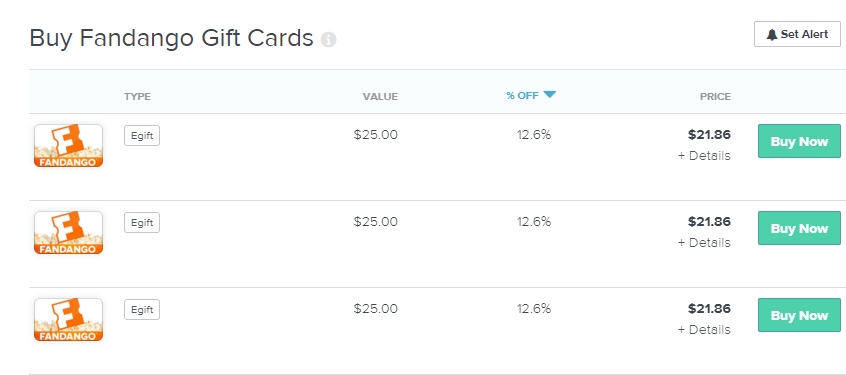Screen dimensions: 846x375
Task: Select the Egift tag on third row
Action: [142, 309]
